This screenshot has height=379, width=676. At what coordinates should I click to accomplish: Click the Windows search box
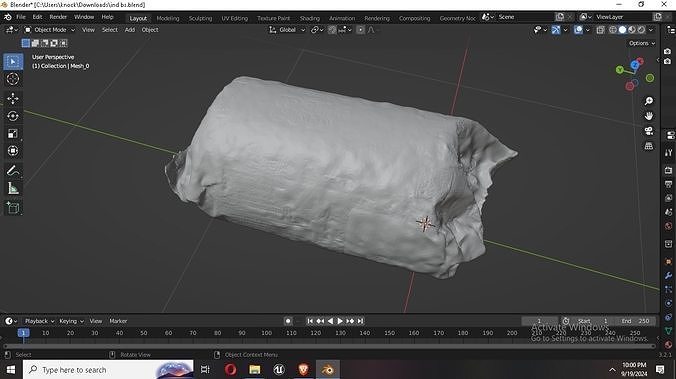point(108,370)
